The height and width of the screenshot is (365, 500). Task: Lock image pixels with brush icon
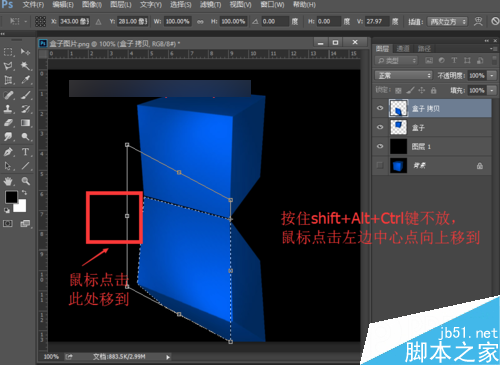coord(410,90)
